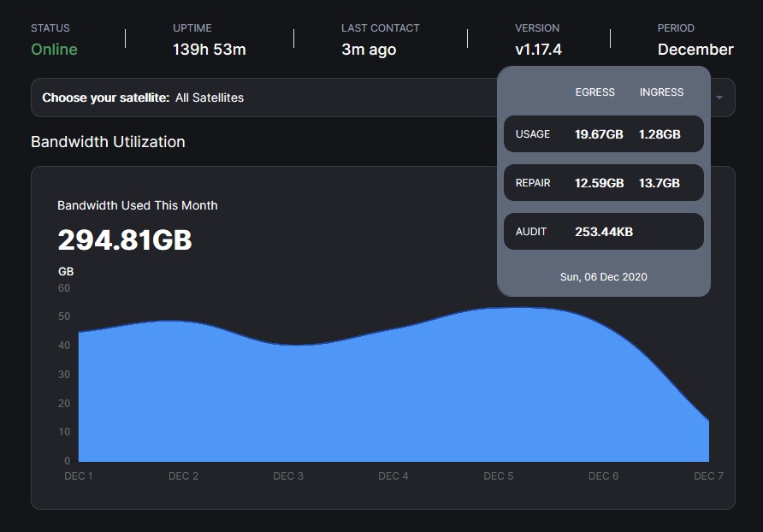Select the December period value
The image size is (763, 532).
click(x=695, y=50)
